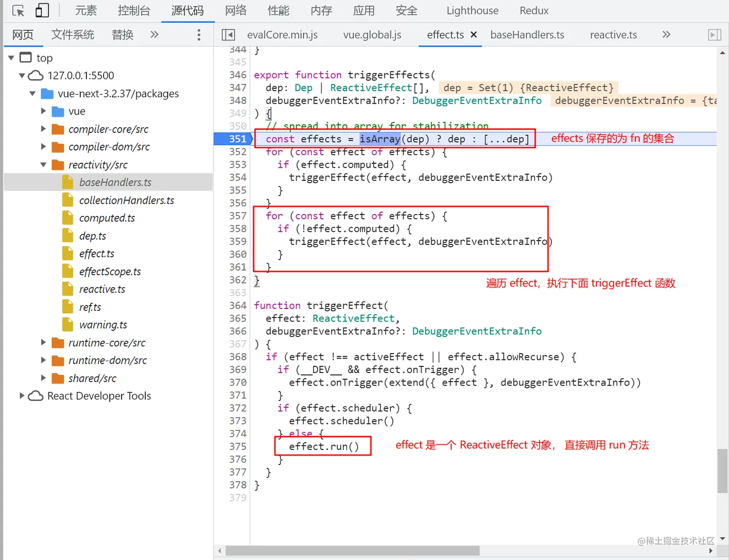Open effectScope.ts in the file tree
The width and height of the screenshot is (729, 560).
click(x=110, y=271)
